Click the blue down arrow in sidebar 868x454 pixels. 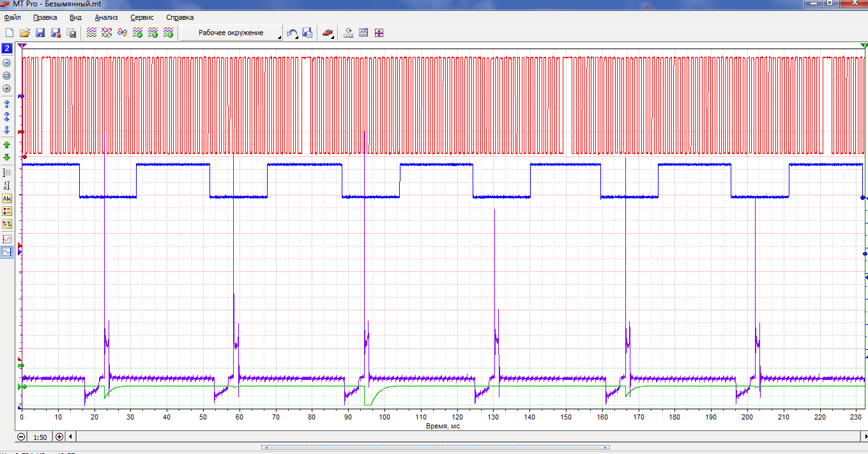tap(7, 130)
